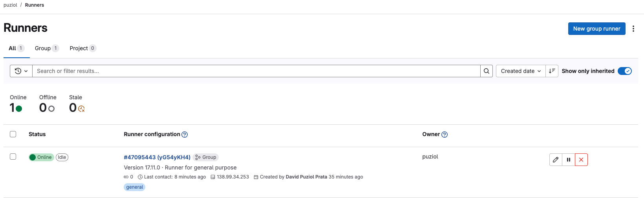Open the Created date sort dropdown
This screenshot has width=644, height=204.
coord(521,71)
